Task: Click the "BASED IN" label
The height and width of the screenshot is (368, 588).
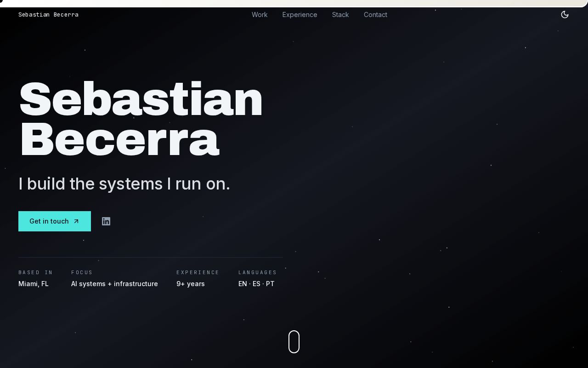Action: 35,272
